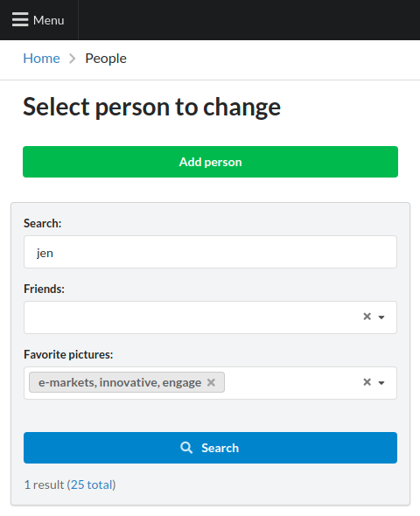Clear the Friends field with its X icon
Image resolution: width=420 pixels, height=516 pixels.
point(367,317)
